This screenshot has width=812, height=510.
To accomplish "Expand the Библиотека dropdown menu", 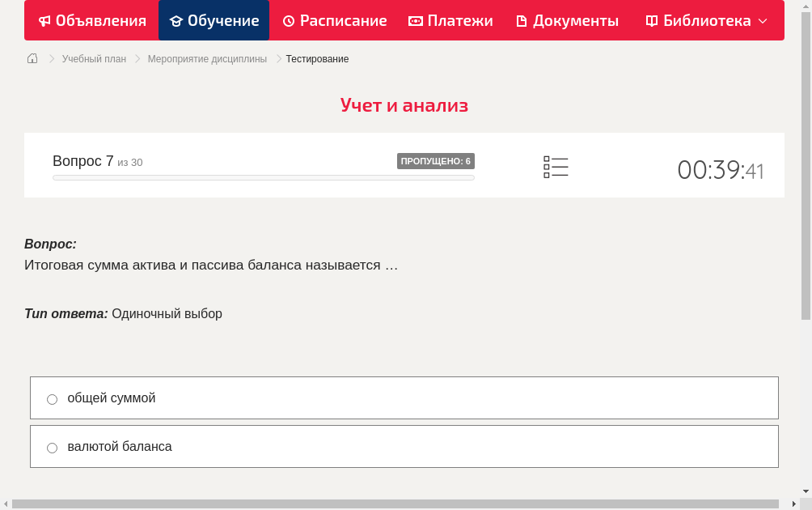I will click(759, 20).
